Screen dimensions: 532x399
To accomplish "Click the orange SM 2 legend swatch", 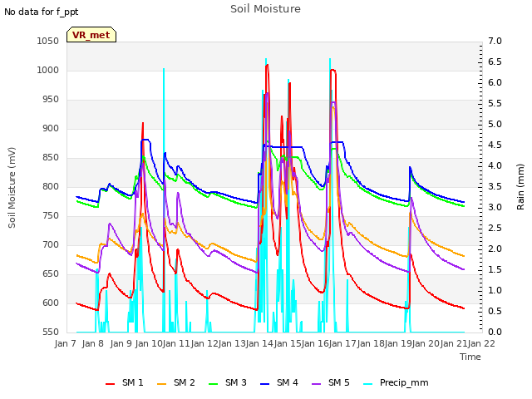I will [x=162, y=383].
